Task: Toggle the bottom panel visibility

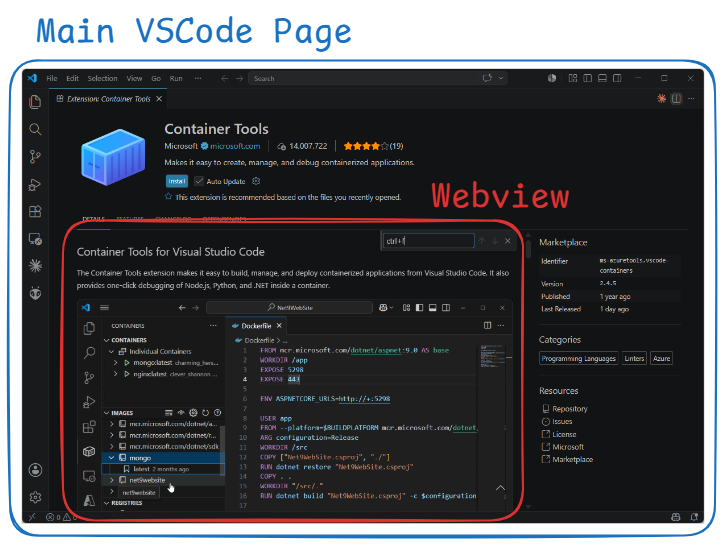Action: click(602, 78)
